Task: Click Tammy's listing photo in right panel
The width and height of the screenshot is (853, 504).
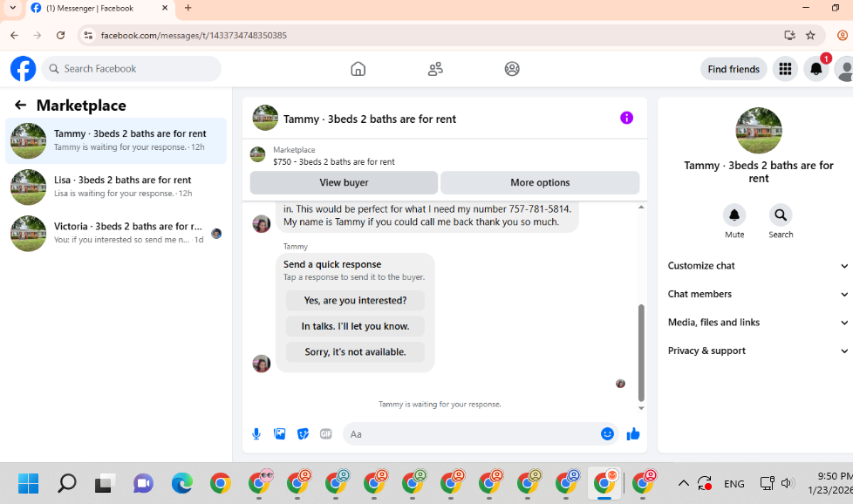Action: [x=758, y=131]
